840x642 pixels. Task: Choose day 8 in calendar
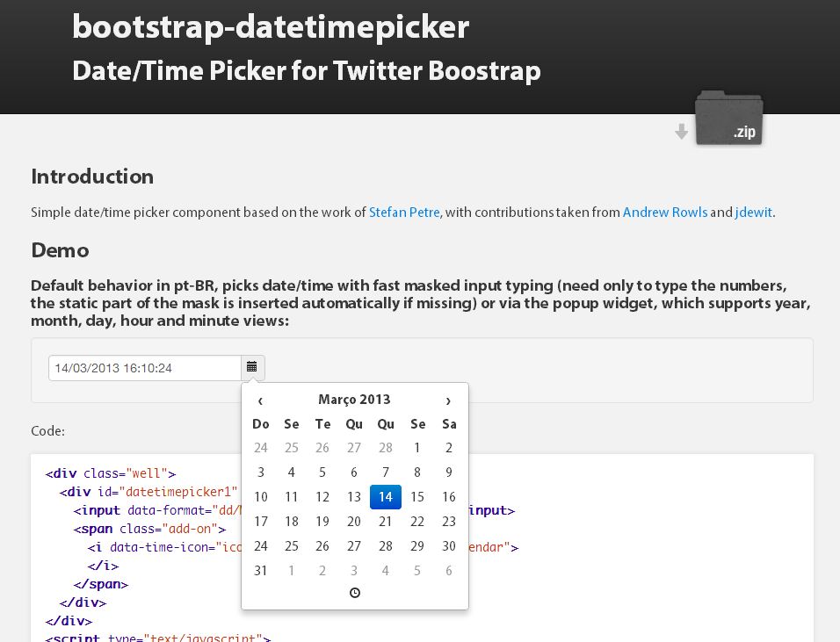417,472
